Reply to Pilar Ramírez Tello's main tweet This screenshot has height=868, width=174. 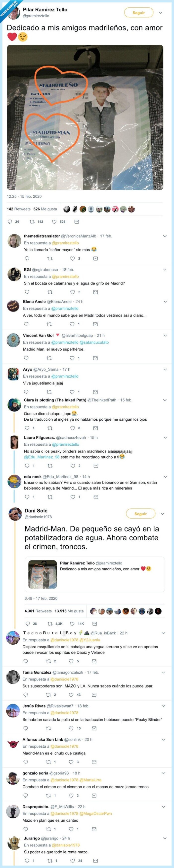(x=10, y=222)
